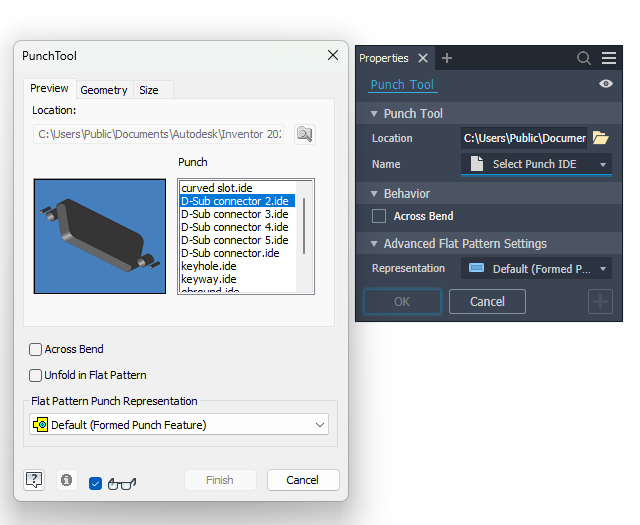Open the folder browse icon beside Location

click(600, 138)
